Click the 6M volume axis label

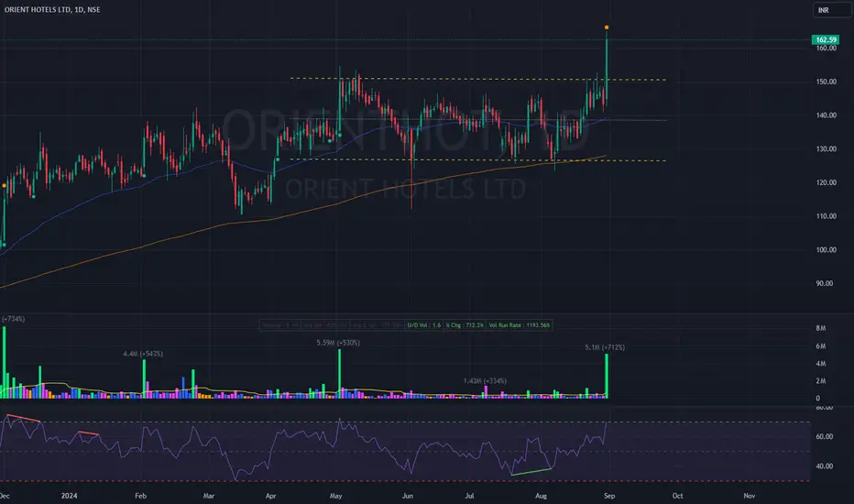coord(820,346)
